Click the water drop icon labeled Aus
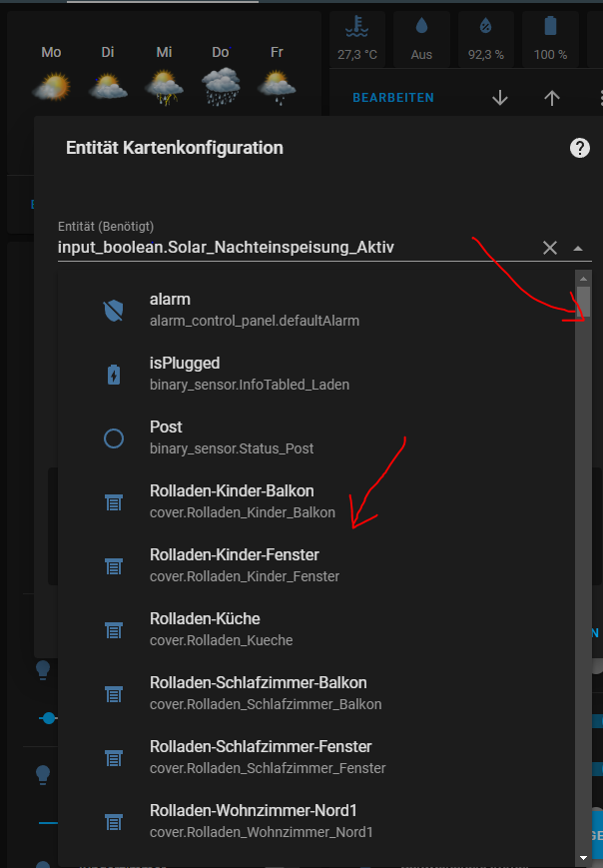The image size is (603, 868). (421, 26)
